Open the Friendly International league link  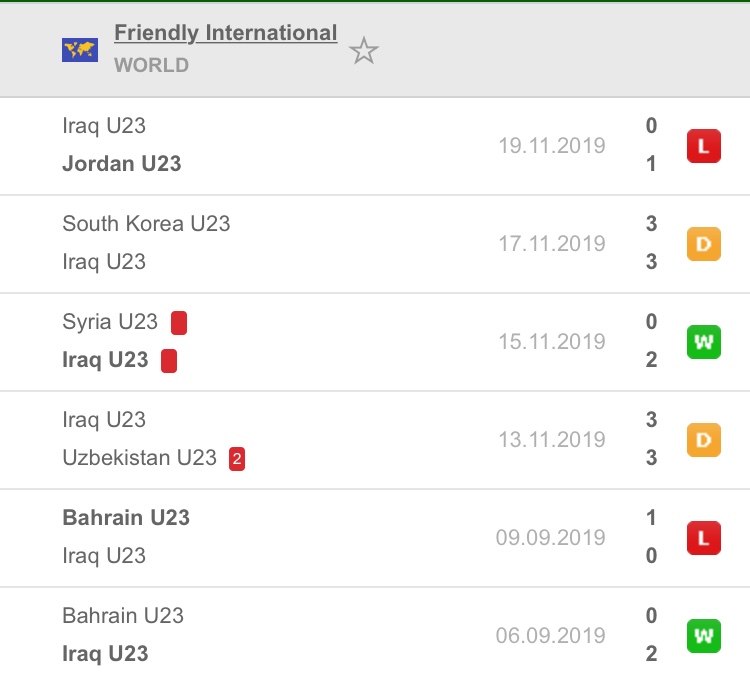226,33
